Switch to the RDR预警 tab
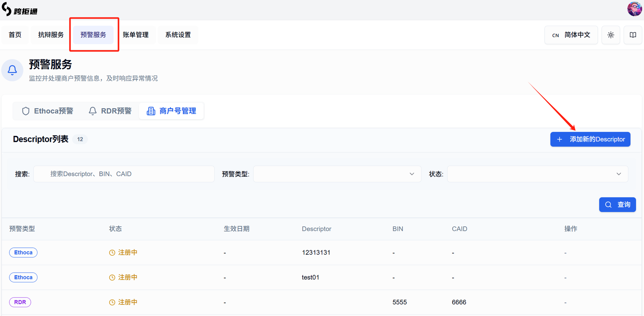644x316 pixels. pos(110,111)
